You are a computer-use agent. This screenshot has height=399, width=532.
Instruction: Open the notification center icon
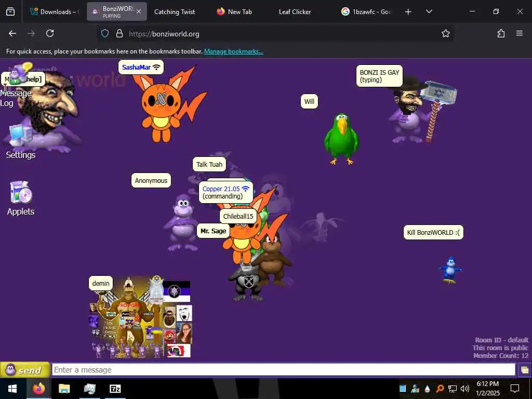515,389
